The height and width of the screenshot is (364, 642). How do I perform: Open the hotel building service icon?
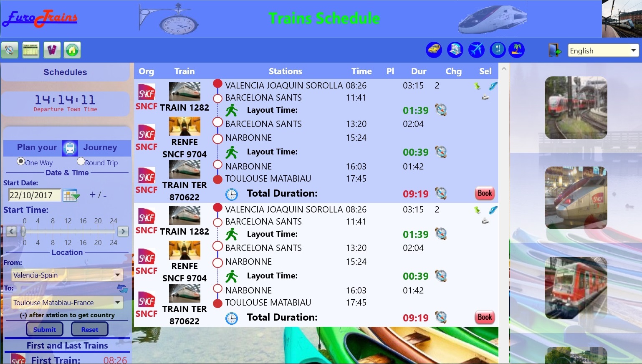[x=455, y=50]
